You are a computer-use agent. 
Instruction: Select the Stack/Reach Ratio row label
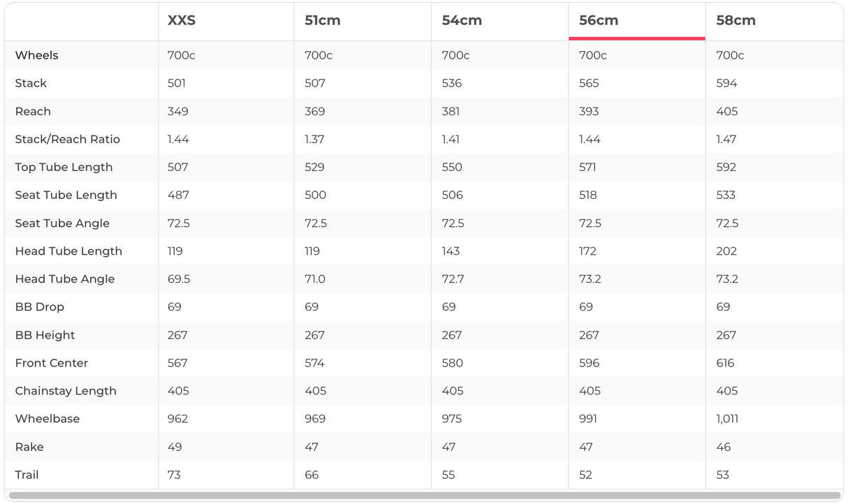[67, 139]
